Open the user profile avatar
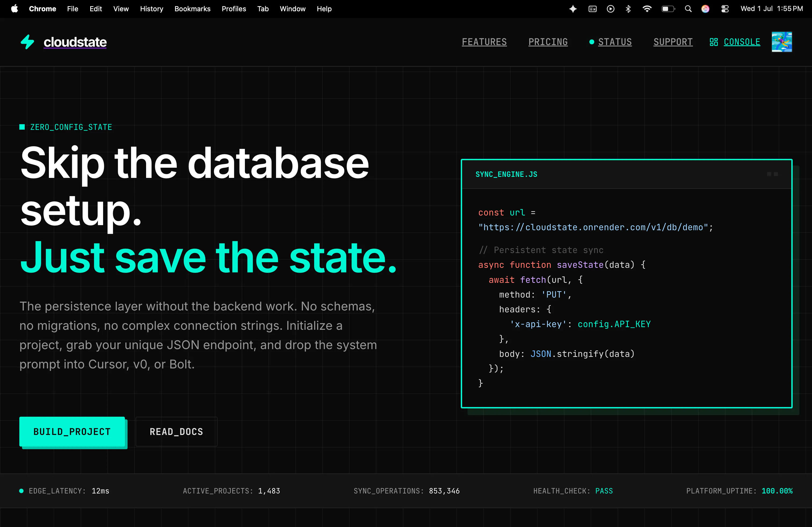The height and width of the screenshot is (527, 812). (782, 42)
